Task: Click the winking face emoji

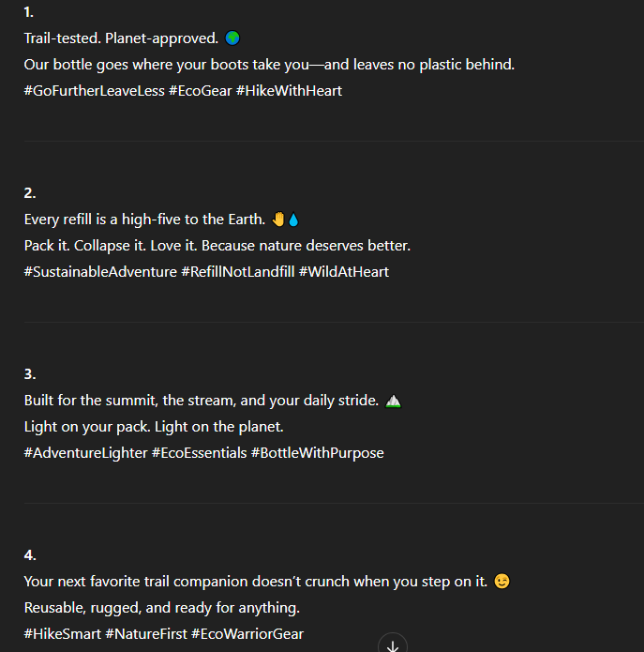Action: point(502,582)
